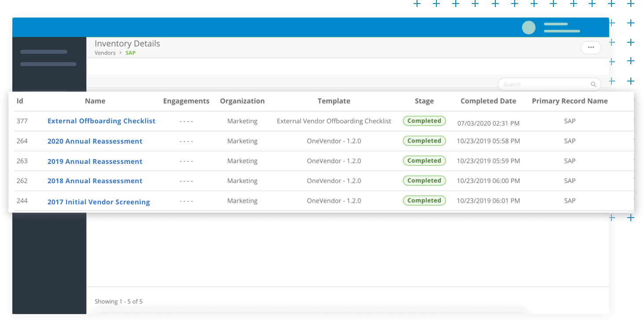Click Completed badge for 2018 Annual Reassessment
Image resolution: width=644 pixels, height=326 pixels.
[424, 181]
